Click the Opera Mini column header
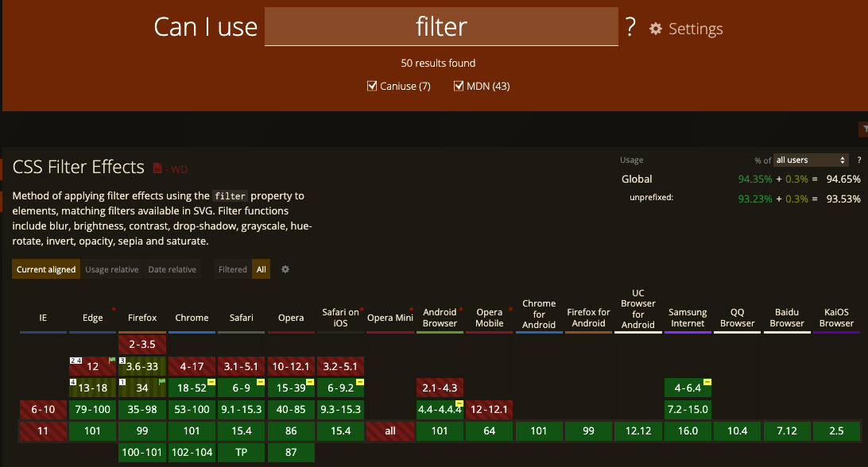This screenshot has height=467, width=868. (x=389, y=318)
